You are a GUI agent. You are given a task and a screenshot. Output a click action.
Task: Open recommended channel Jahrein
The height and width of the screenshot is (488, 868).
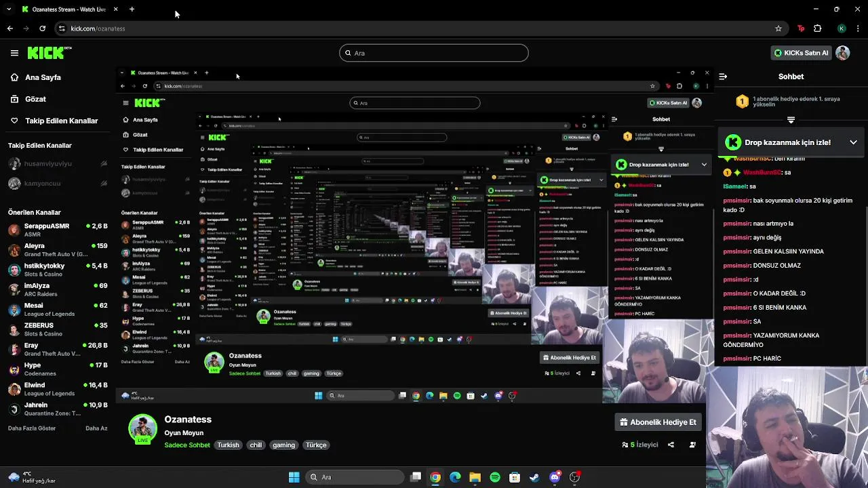[x=58, y=409]
